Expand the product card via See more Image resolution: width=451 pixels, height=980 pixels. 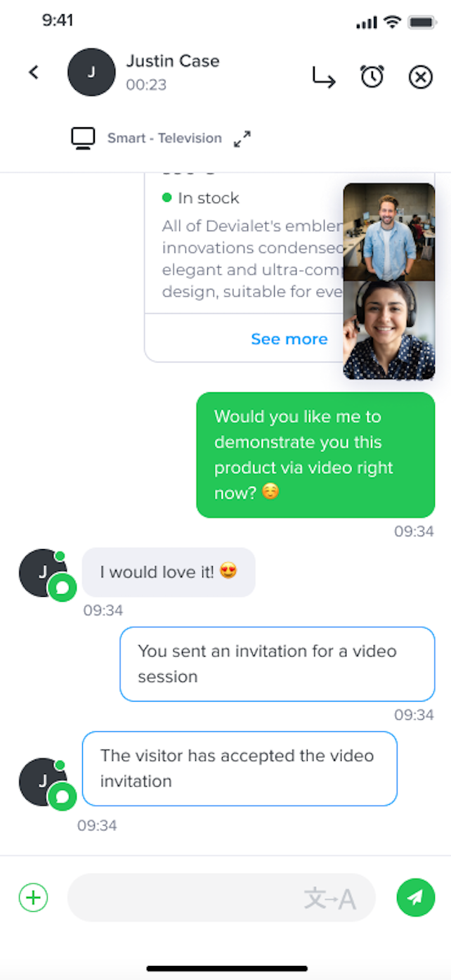(x=289, y=339)
